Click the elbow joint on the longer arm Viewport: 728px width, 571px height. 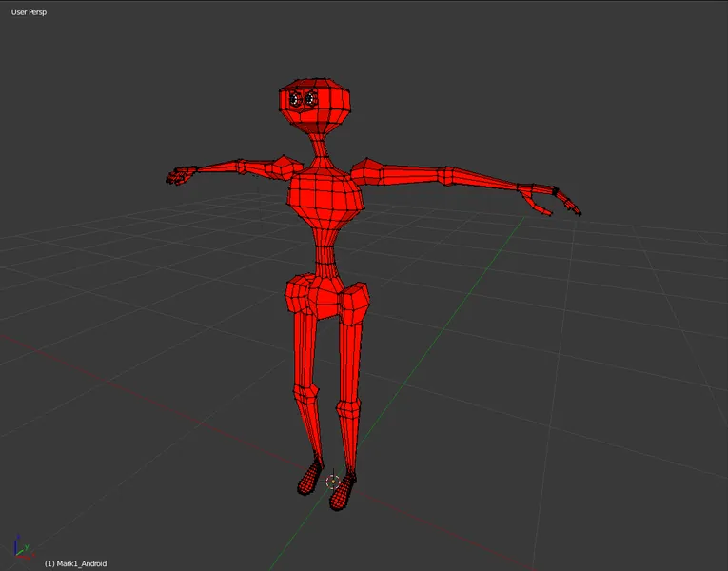tap(446, 176)
